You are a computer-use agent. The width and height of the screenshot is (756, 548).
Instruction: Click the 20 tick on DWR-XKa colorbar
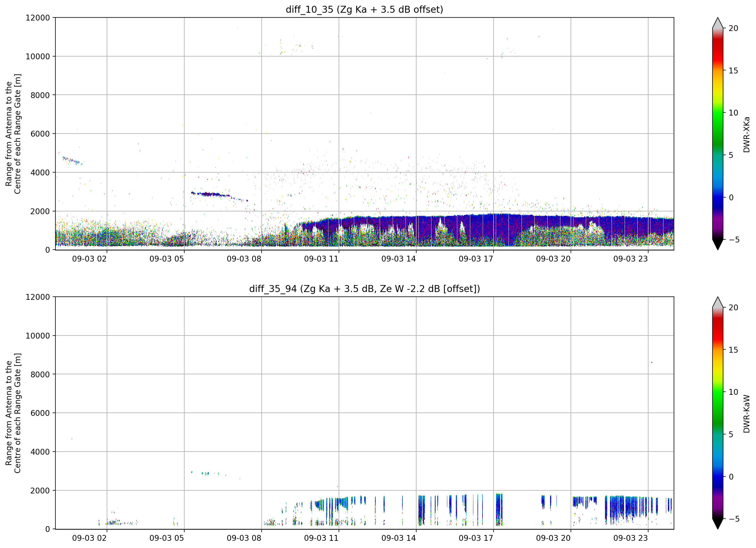(733, 28)
